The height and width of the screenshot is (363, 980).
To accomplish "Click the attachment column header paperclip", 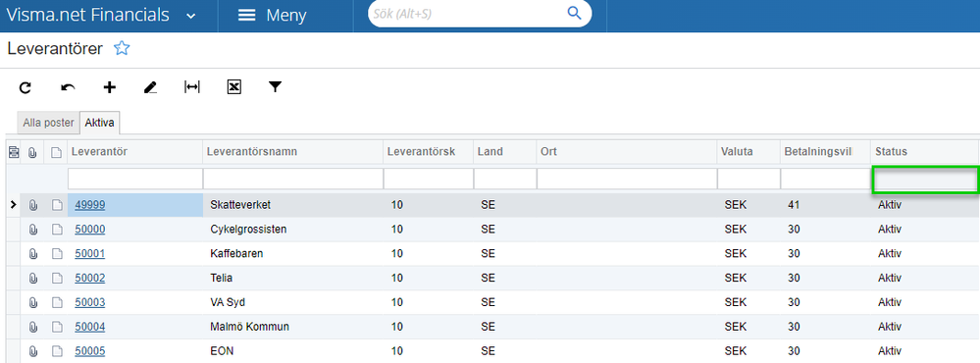I will (32, 151).
